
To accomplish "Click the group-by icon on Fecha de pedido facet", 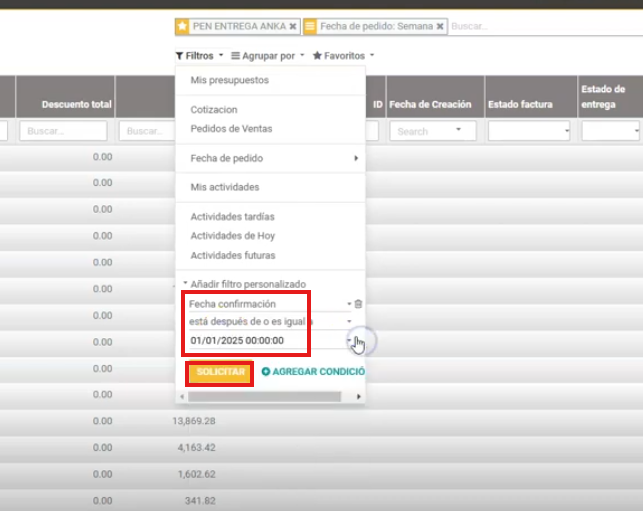I will click(310, 26).
